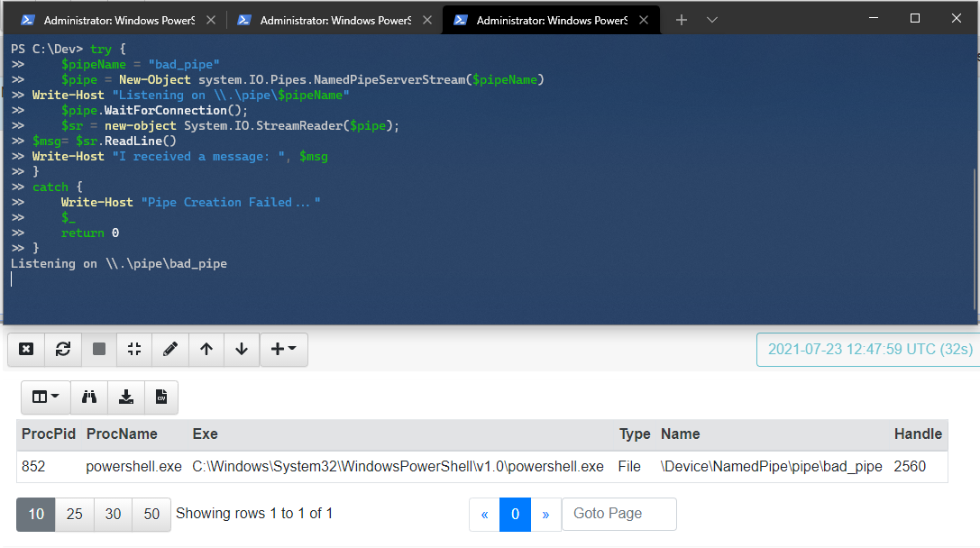Close the first PowerShell tab
This screenshot has height=548, width=980.
(x=211, y=20)
